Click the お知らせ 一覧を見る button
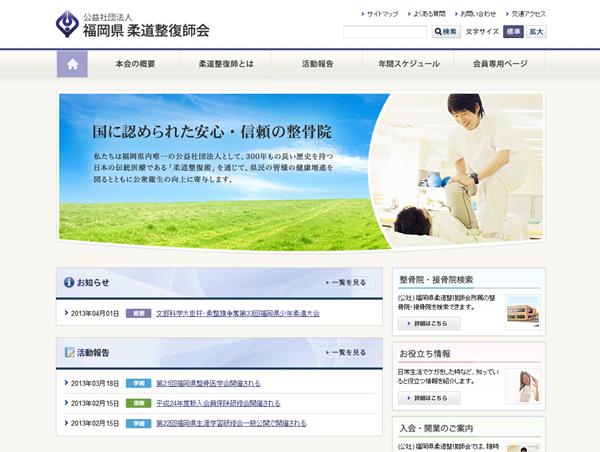 [346, 282]
